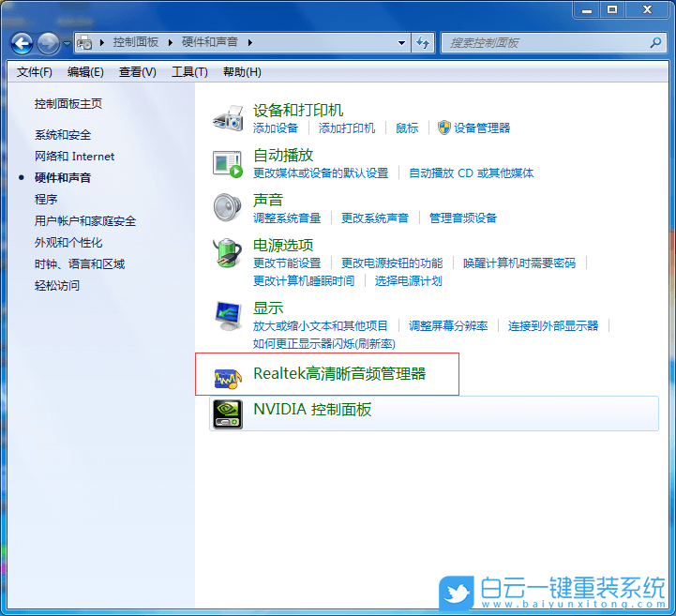Click the search magnifier icon
The height and width of the screenshot is (616, 676).
[655, 42]
